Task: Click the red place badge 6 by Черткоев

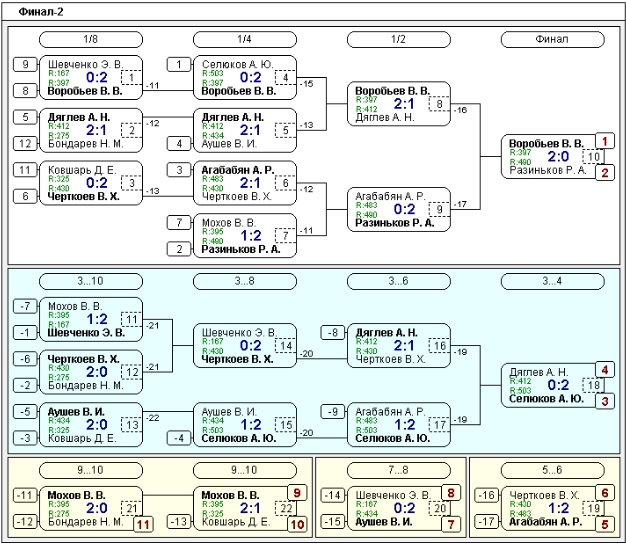Action: (605, 493)
